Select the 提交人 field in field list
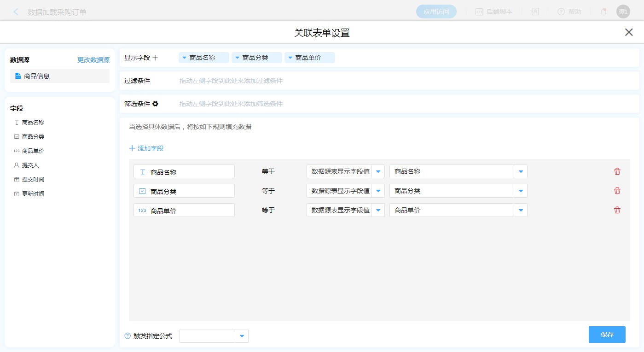 29,165
